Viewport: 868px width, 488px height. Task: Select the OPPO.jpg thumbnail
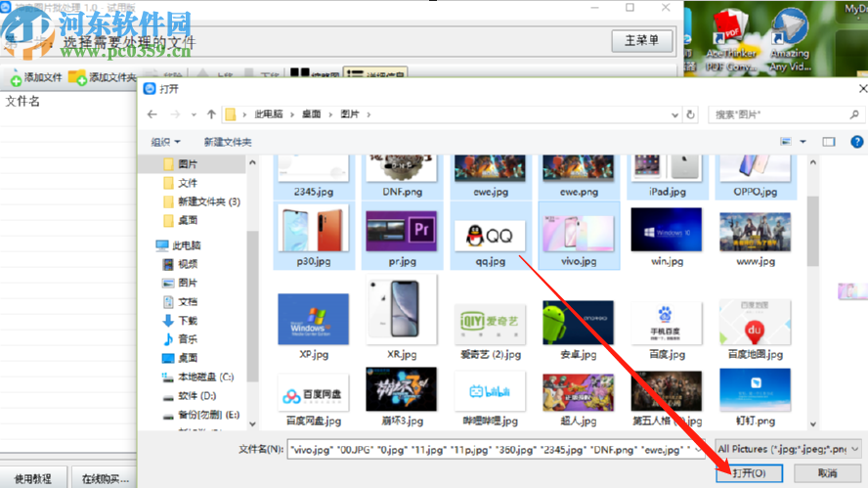pyautogui.click(x=756, y=177)
